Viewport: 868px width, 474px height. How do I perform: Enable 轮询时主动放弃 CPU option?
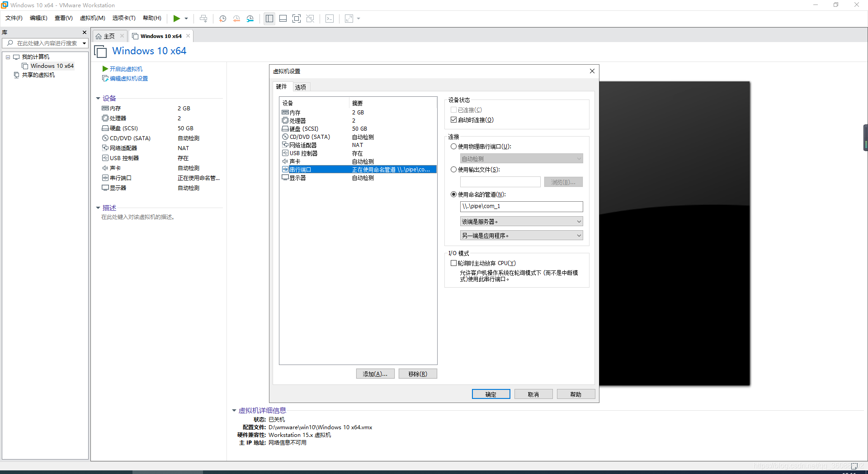(x=453, y=263)
